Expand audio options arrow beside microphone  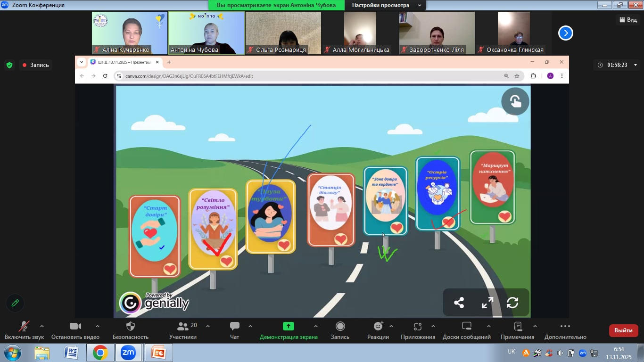42,326
